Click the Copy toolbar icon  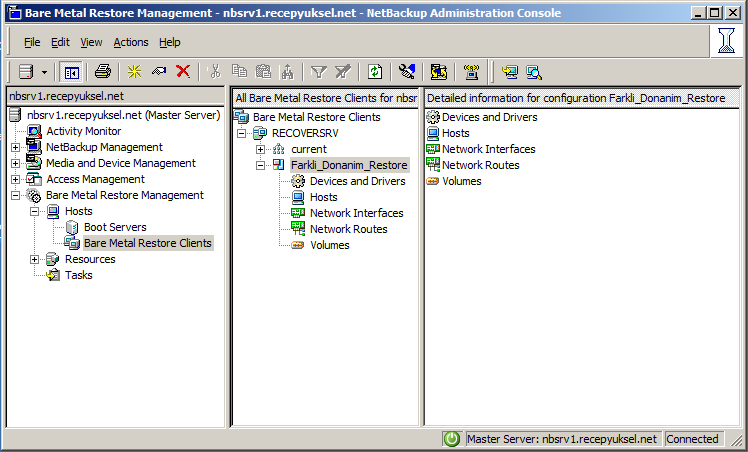pyautogui.click(x=239, y=72)
